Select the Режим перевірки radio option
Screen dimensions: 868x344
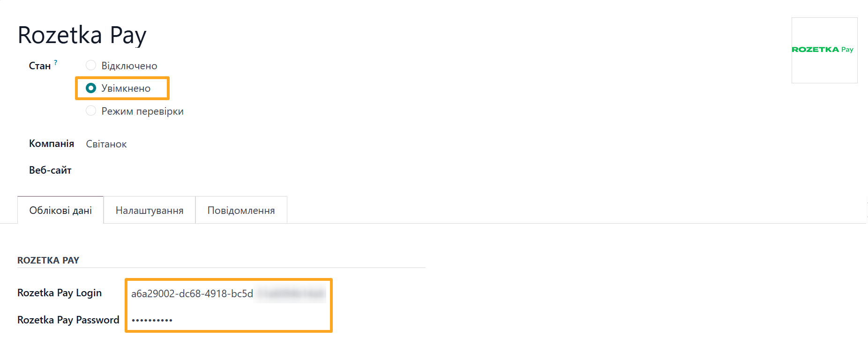click(x=91, y=110)
